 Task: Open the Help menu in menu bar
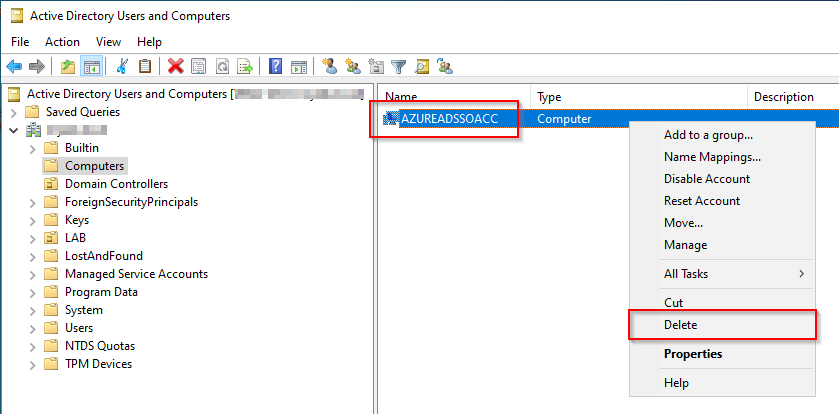pyautogui.click(x=149, y=42)
